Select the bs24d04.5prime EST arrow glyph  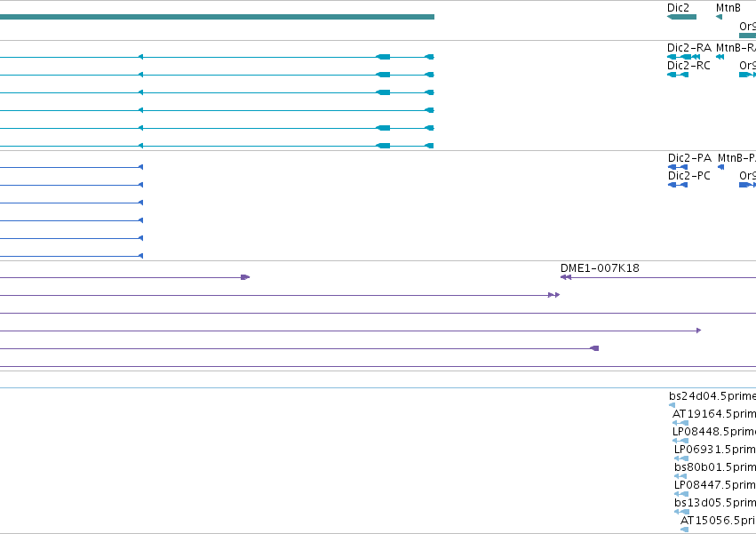(672, 405)
